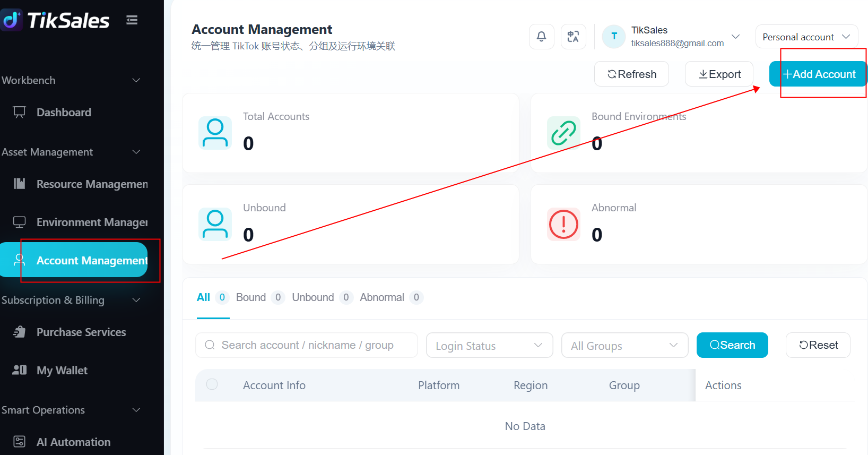Image resolution: width=868 pixels, height=455 pixels.
Task: Click the Export button
Action: [719, 74]
